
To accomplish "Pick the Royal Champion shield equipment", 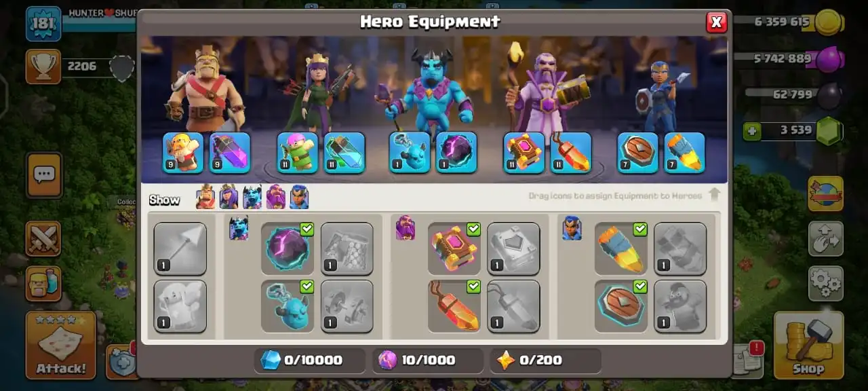I will [x=621, y=306].
